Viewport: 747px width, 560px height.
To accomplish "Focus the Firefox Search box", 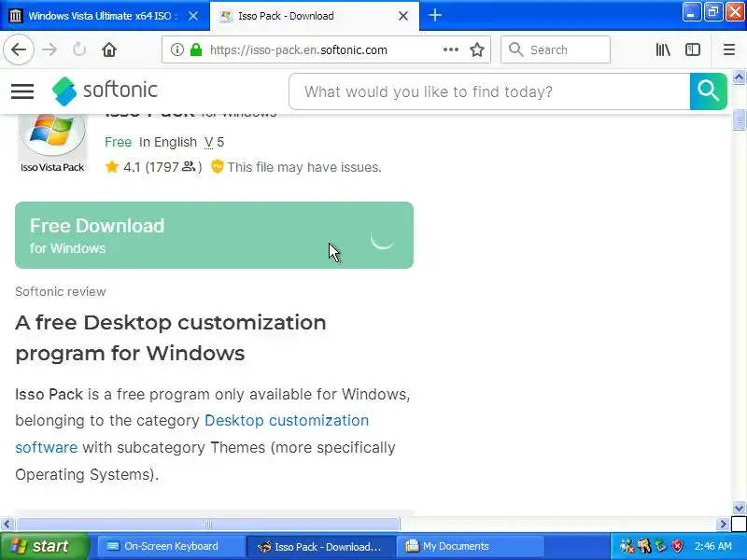I will [x=556, y=49].
